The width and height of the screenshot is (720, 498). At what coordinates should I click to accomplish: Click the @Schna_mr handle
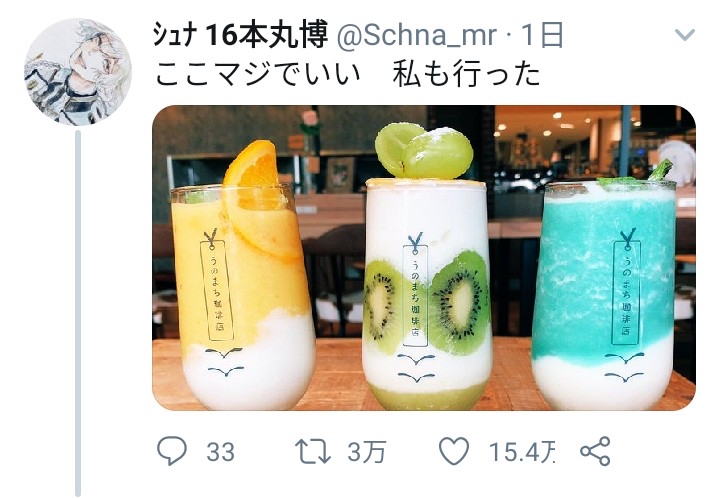tap(416, 35)
